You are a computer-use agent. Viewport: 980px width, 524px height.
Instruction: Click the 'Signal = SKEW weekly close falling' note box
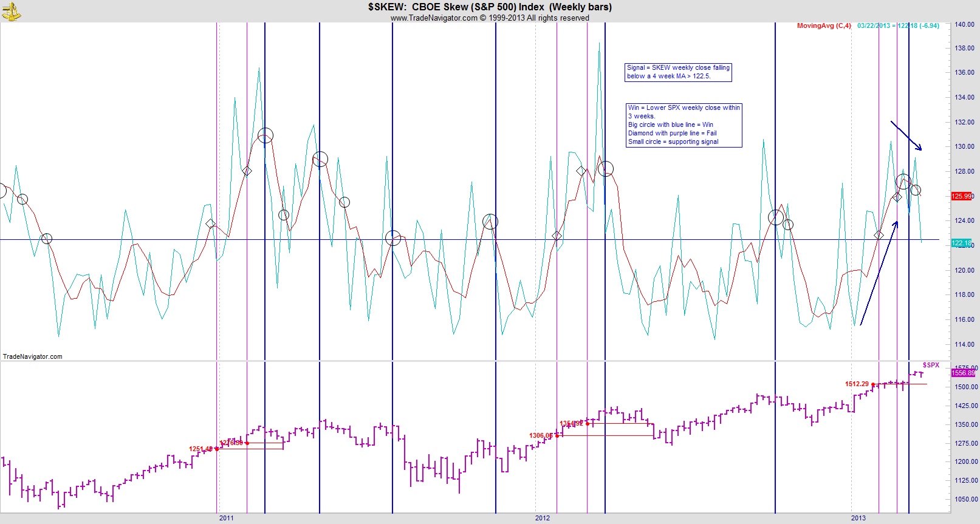(678, 72)
